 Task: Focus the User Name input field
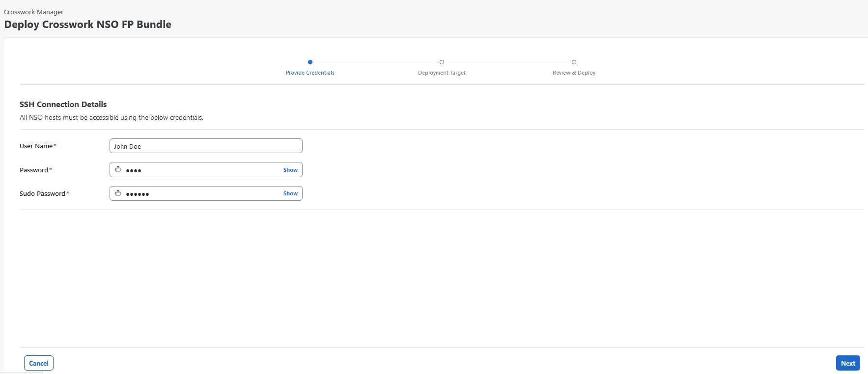coord(206,146)
